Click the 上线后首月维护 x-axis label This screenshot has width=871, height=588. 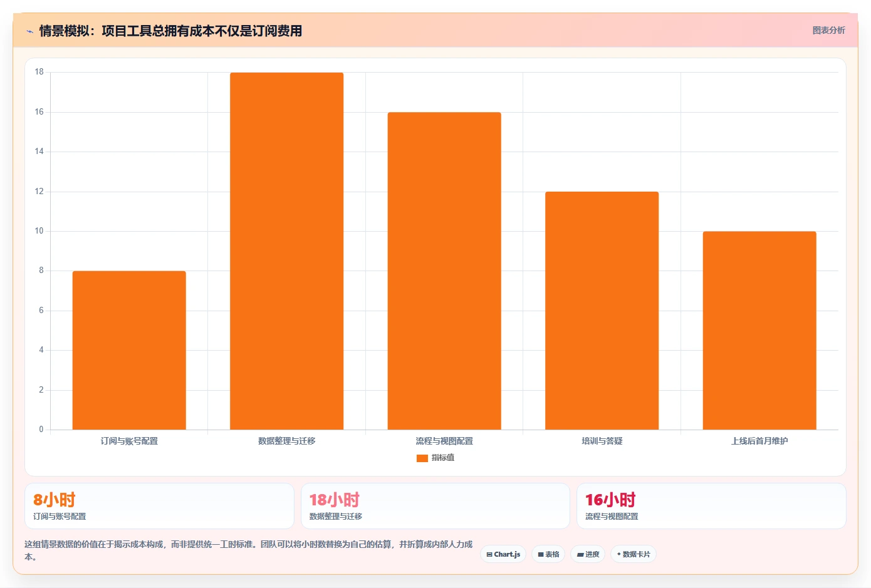[x=759, y=441]
